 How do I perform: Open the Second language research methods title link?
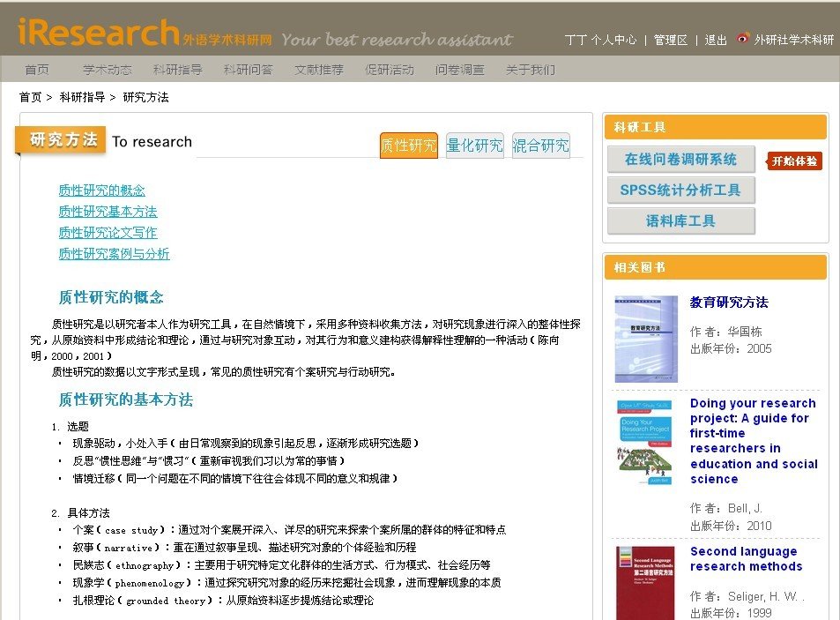click(747, 559)
